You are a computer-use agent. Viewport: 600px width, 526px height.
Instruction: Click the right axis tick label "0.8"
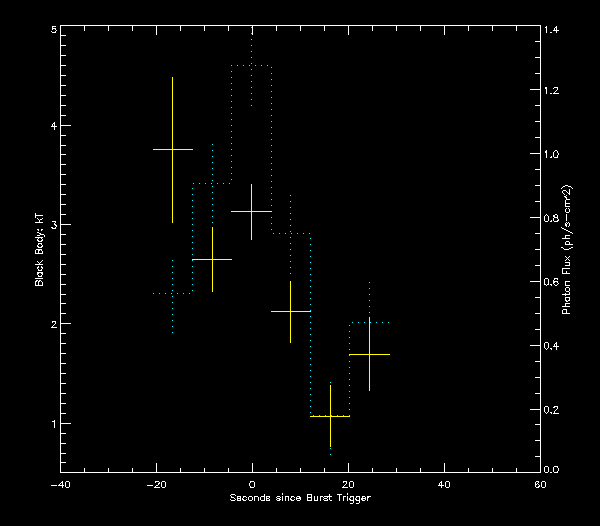click(x=553, y=218)
